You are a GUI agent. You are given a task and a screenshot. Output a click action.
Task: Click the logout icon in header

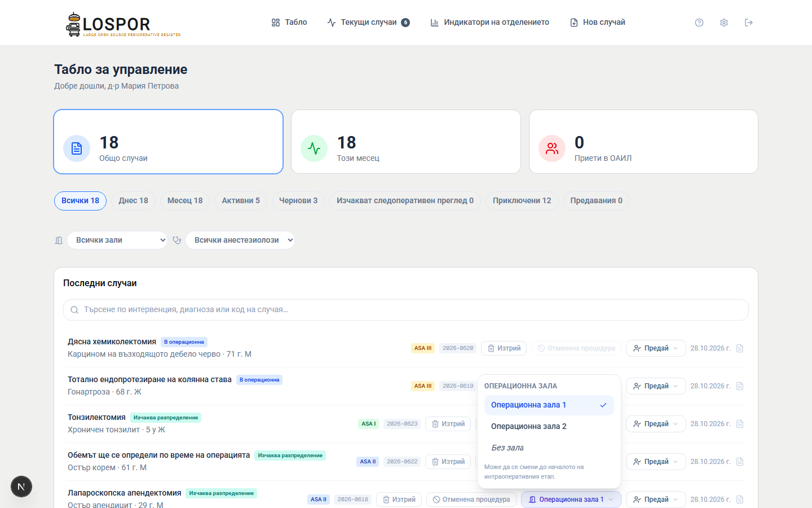coord(749,23)
